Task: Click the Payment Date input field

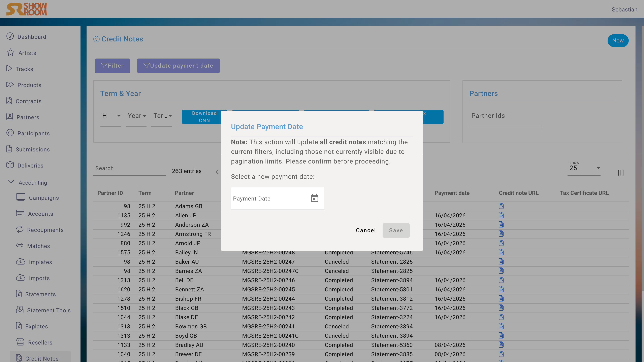Action: (278, 198)
